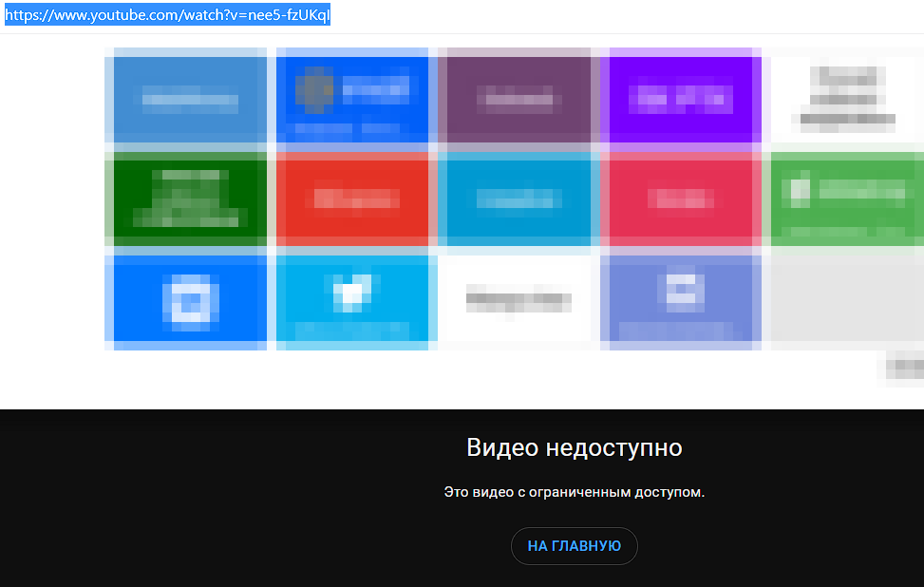Select the white tile with text at top right
Image resolution: width=924 pixels, height=587 pixels.
(x=845, y=98)
